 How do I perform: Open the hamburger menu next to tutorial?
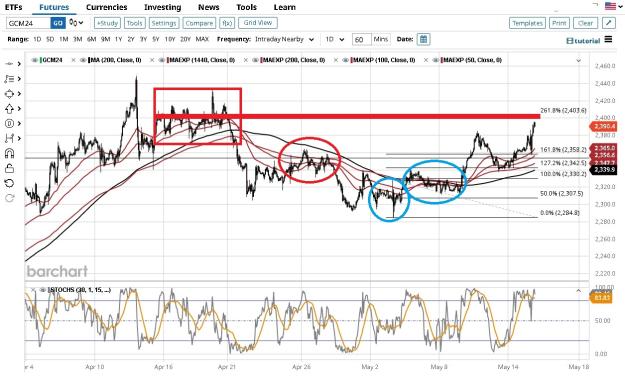click(608, 39)
